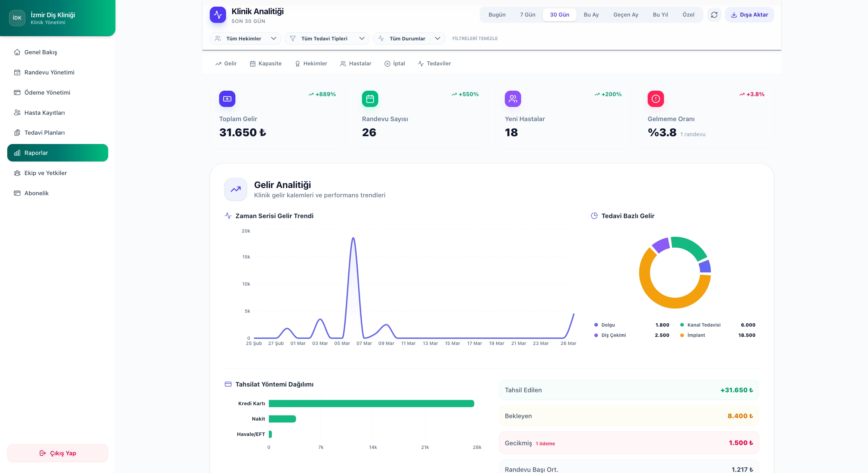Click Filtreleri Temizle link

tap(474, 38)
